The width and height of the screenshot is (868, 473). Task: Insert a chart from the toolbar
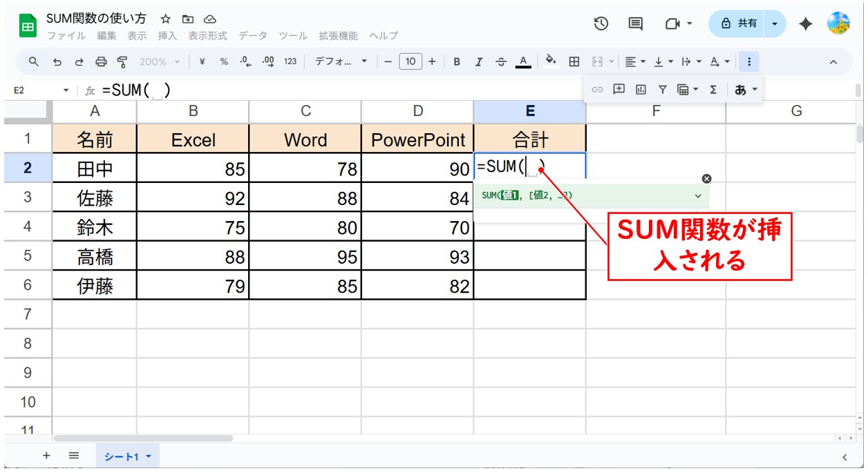(641, 89)
